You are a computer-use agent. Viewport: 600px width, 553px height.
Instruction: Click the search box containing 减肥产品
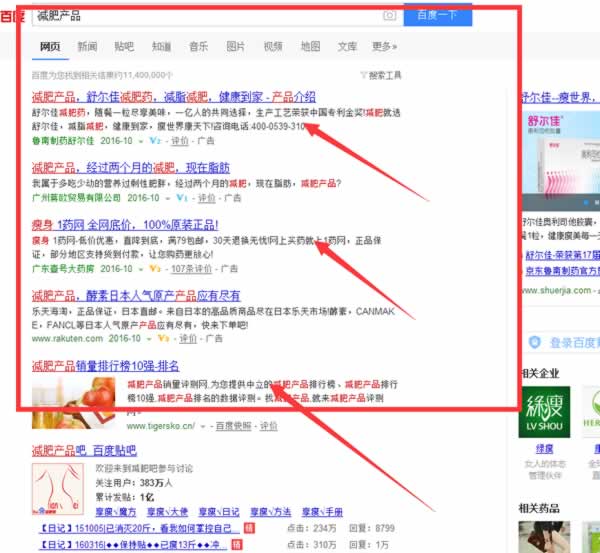click(218, 16)
